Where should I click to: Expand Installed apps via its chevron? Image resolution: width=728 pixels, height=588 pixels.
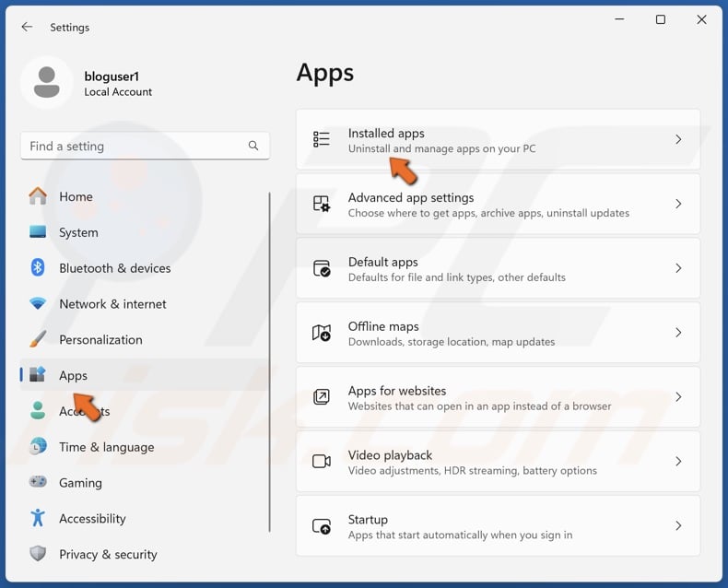click(678, 139)
